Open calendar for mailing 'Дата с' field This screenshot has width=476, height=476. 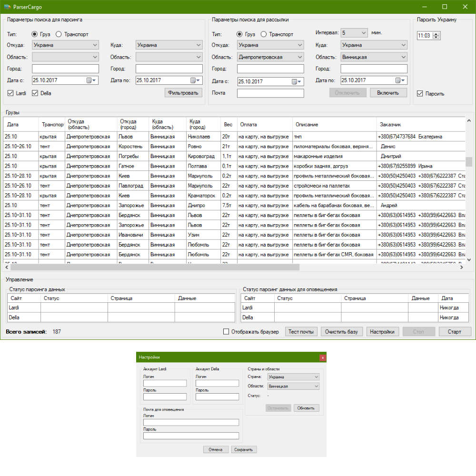297,82
